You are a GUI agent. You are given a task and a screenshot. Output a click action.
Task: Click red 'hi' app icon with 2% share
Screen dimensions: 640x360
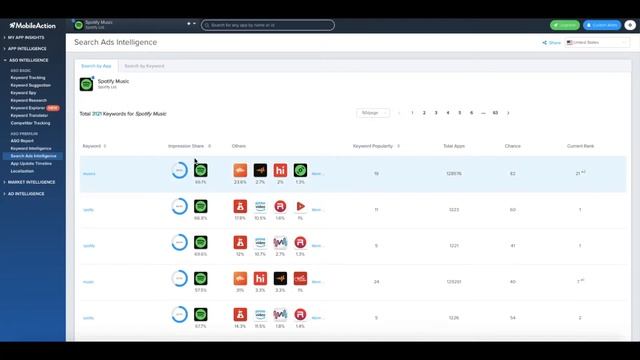pyautogui.click(x=280, y=170)
